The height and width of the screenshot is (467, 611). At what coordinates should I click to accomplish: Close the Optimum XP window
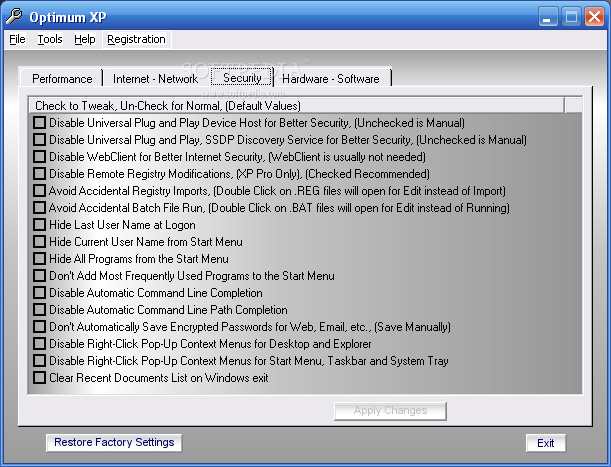594,17
